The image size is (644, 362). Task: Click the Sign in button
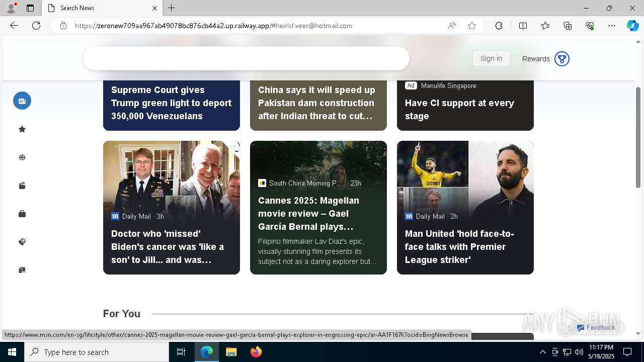pyautogui.click(x=491, y=58)
